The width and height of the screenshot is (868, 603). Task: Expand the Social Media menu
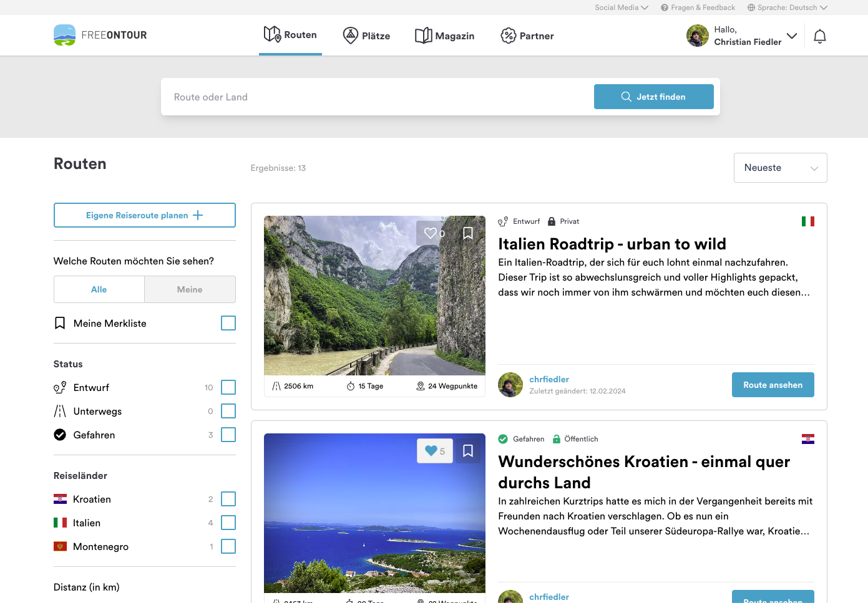(x=622, y=7)
